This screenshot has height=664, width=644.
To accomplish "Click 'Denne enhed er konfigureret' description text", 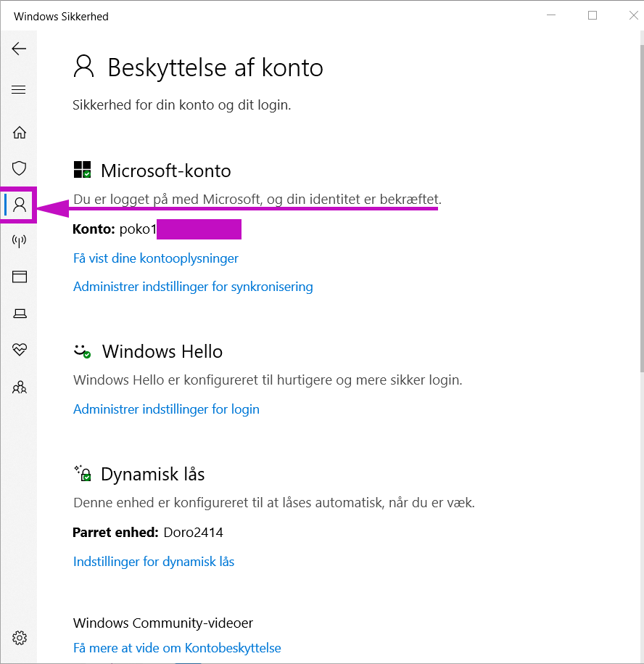I will coord(274,503).
